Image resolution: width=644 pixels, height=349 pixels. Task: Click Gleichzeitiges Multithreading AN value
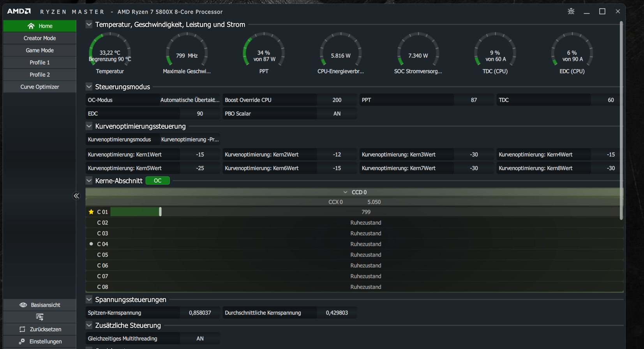(200, 338)
